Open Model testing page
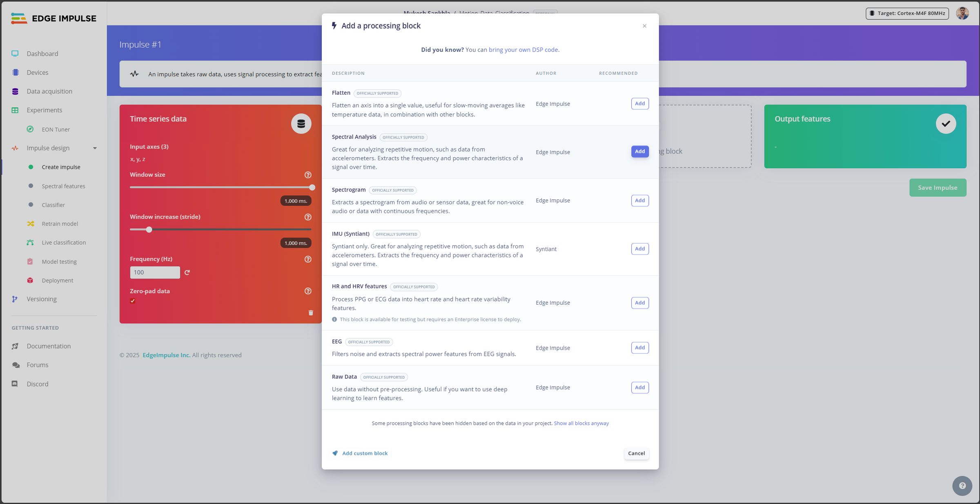 tap(59, 261)
